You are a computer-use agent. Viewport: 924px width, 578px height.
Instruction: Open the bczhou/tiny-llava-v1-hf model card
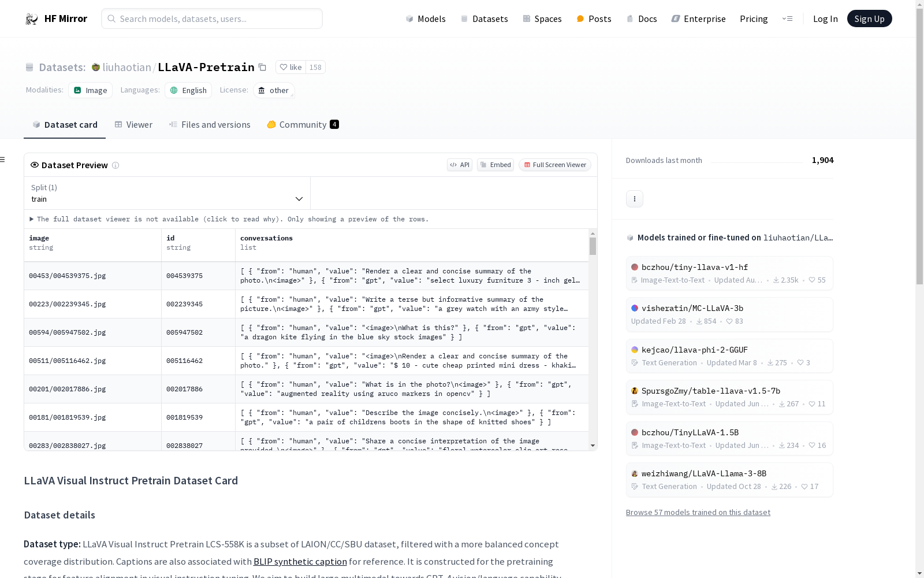pyautogui.click(x=694, y=267)
